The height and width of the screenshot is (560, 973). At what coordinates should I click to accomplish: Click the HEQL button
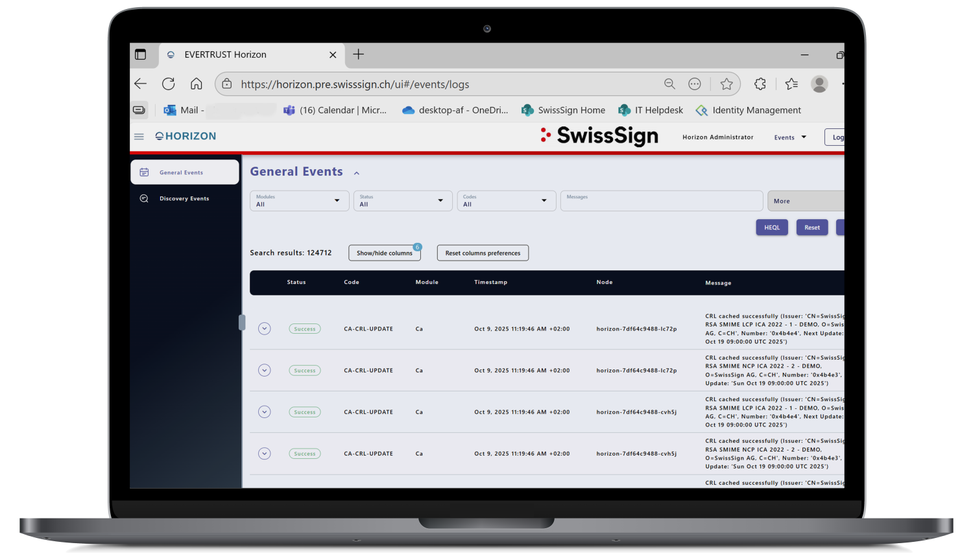click(x=772, y=227)
